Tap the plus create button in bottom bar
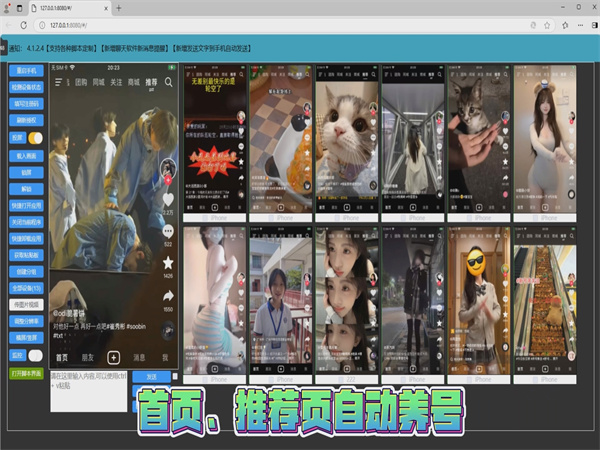600x450 pixels. point(114,357)
